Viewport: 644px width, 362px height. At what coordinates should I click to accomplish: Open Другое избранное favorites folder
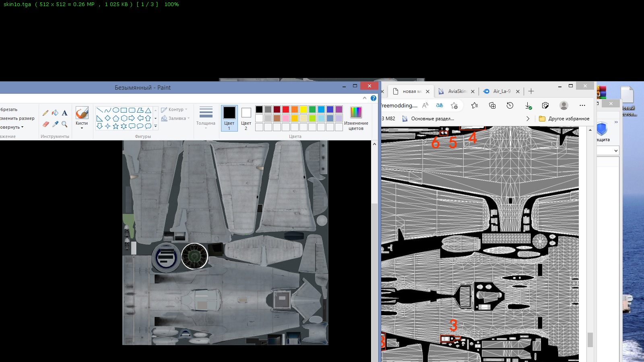564,119
